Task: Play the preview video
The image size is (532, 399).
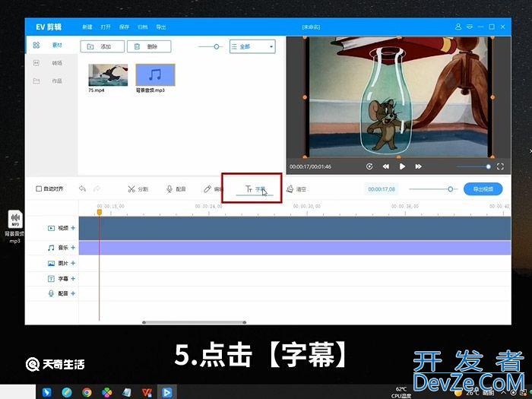Action: 402,166
